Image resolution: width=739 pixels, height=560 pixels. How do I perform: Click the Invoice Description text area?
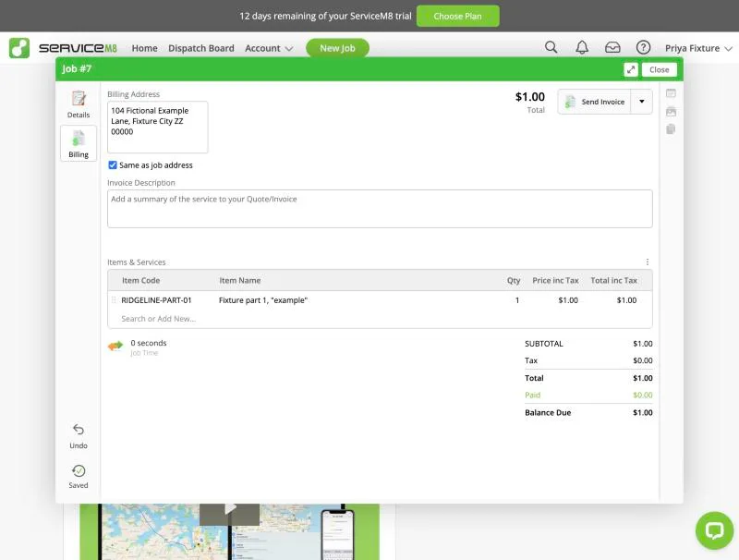click(x=380, y=209)
